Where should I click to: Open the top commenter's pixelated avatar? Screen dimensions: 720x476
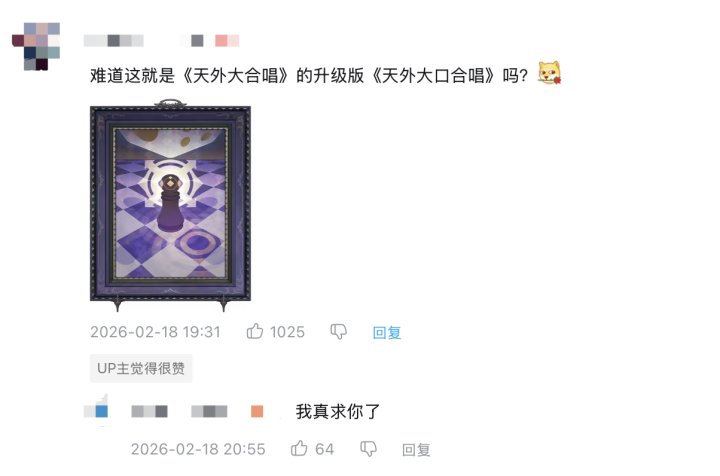36,46
